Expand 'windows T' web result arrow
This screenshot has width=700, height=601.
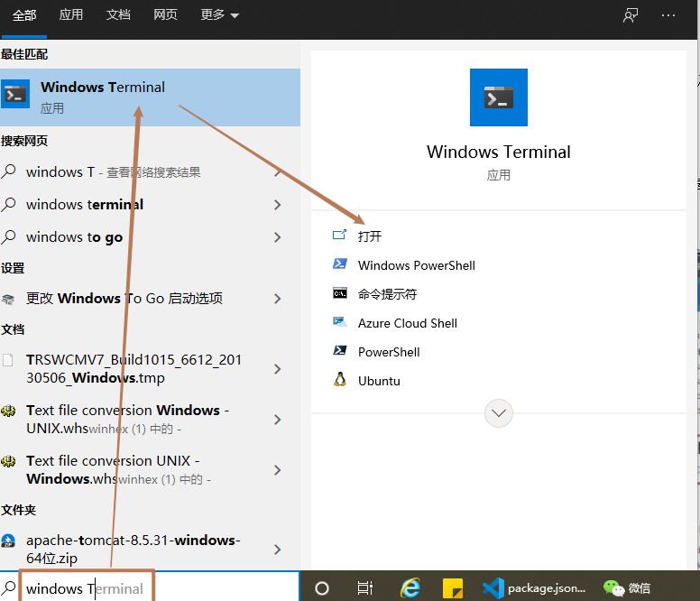point(278,171)
